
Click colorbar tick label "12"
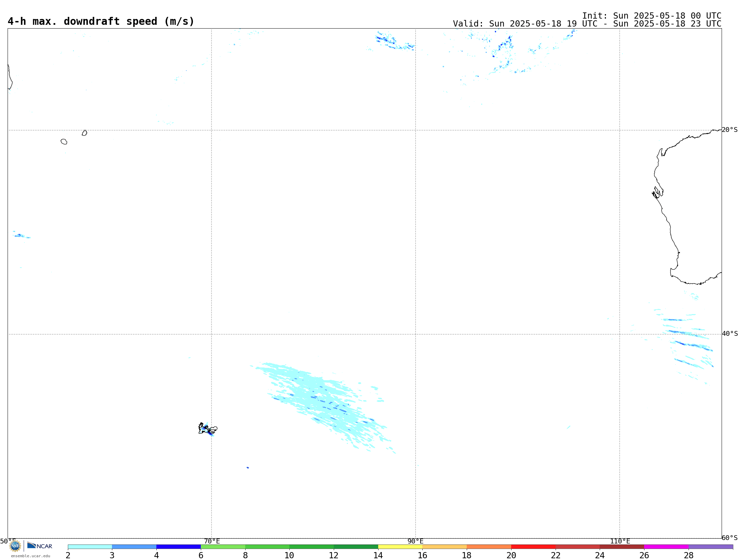tap(334, 555)
